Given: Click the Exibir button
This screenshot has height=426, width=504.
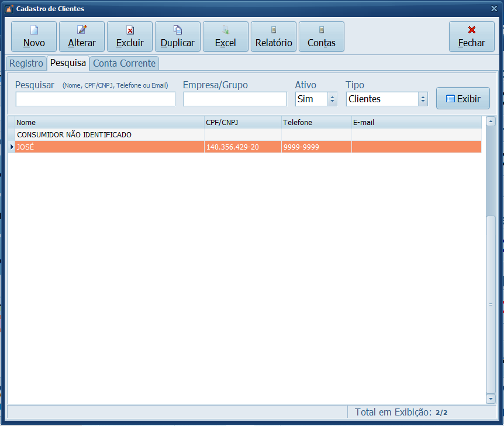Looking at the screenshot, I should coord(463,98).
